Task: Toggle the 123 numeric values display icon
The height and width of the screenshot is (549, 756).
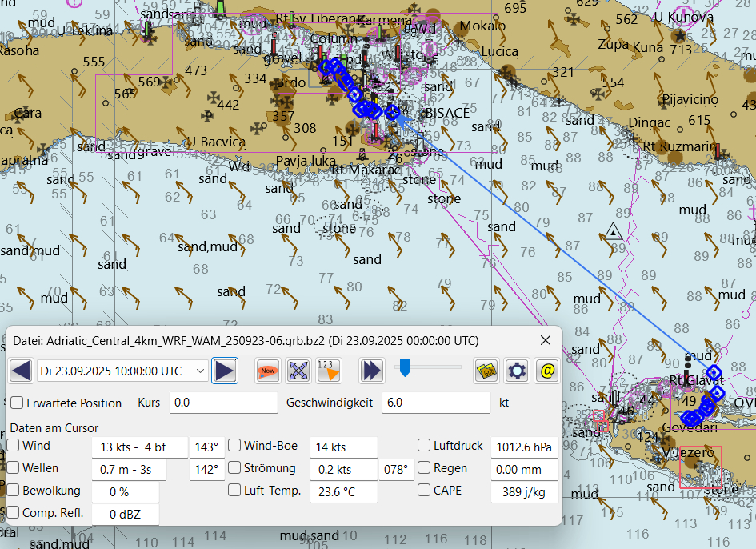Action: (328, 371)
